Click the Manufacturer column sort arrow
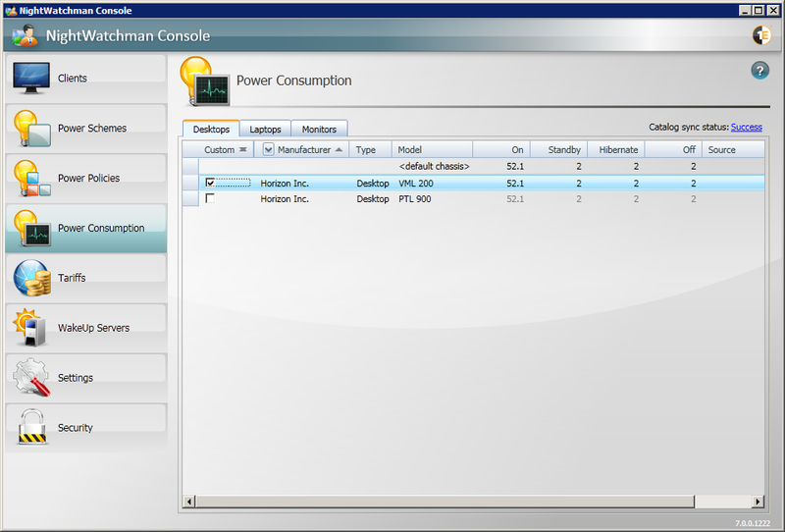 point(340,150)
